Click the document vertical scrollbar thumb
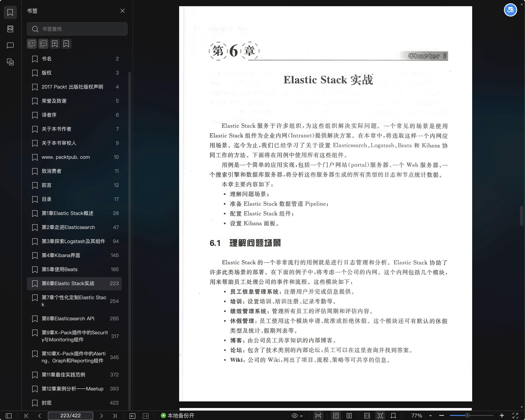This screenshot has width=525, height=420. coord(521,216)
